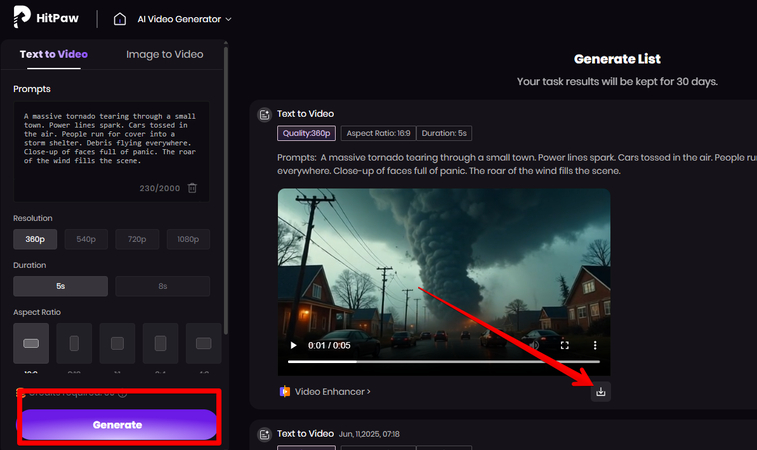Viewport: 757px width, 450px height.
Task: Delete prompt text with trash icon
Action: (x=192, y=188)
